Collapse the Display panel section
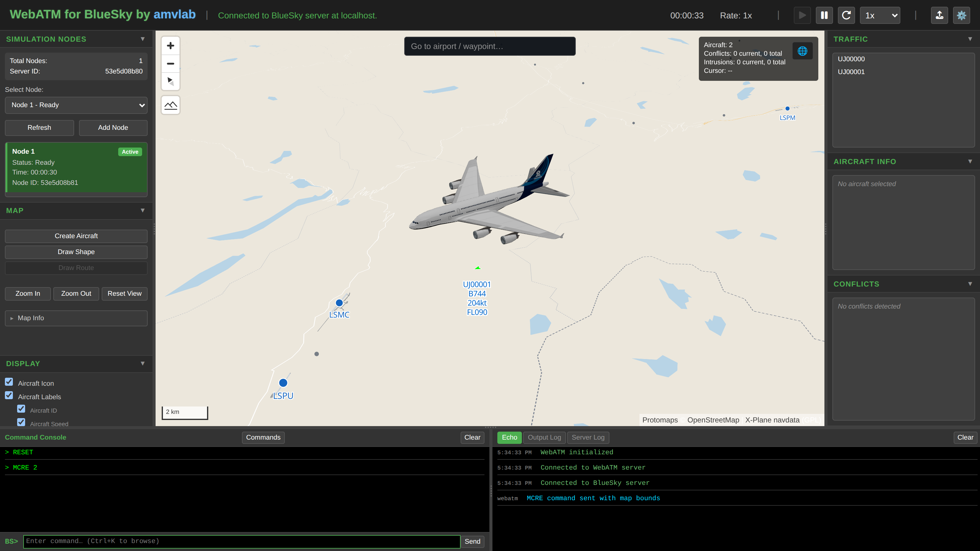Image resolution: width=980 pixels, height=551 pixels. click(x=143, y=364)
